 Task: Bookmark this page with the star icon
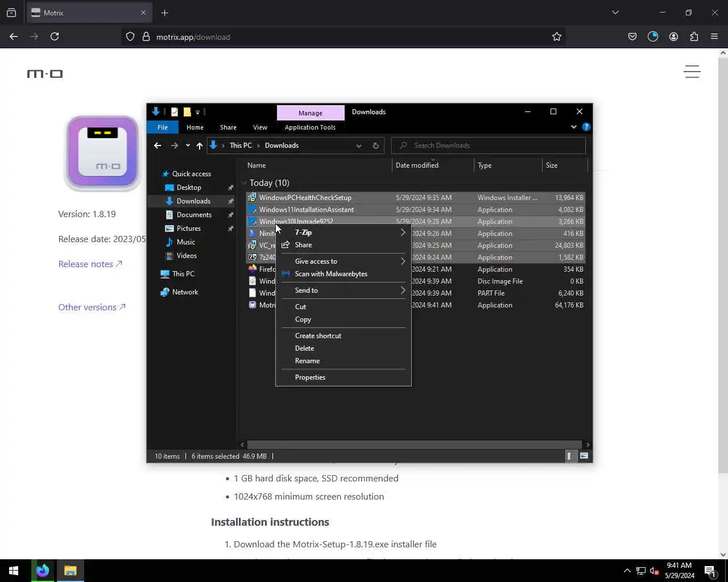pyautogui.click(x=557, y=36)
